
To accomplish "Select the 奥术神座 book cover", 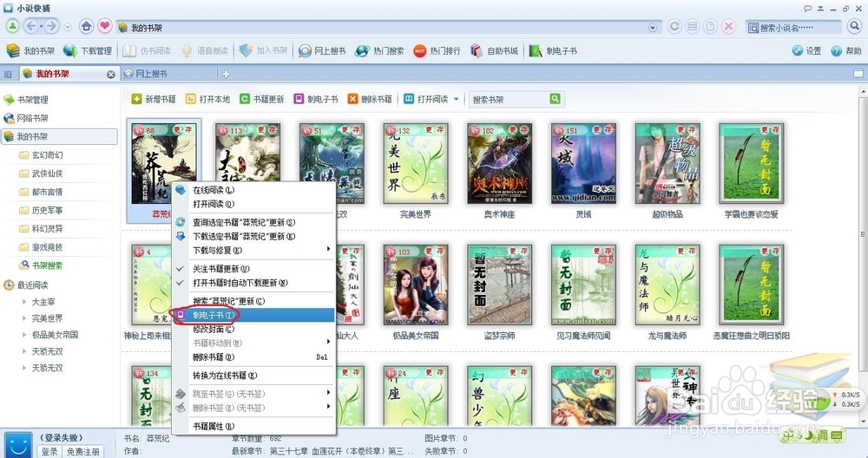I will click(x=499, y=164).
